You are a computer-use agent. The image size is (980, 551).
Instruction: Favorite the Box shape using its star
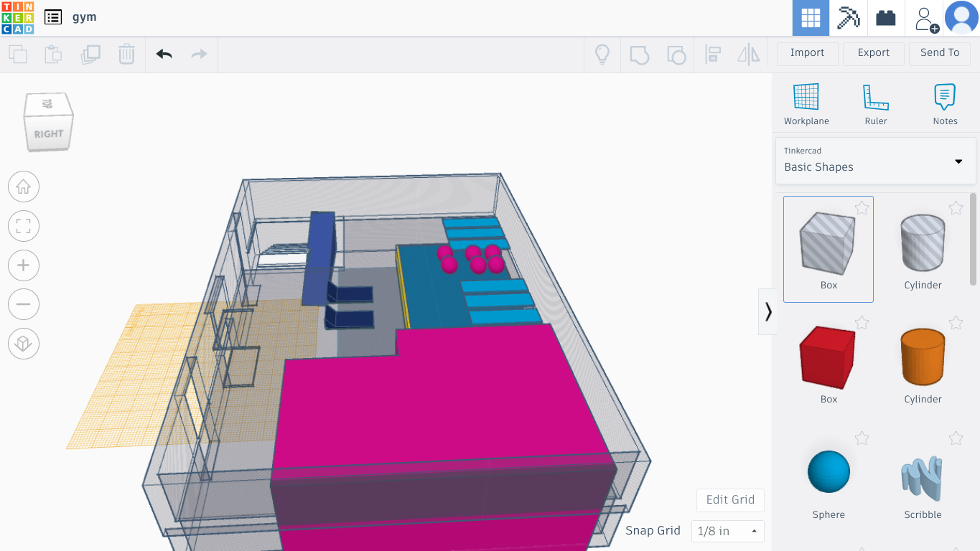[x=862, y=208]
